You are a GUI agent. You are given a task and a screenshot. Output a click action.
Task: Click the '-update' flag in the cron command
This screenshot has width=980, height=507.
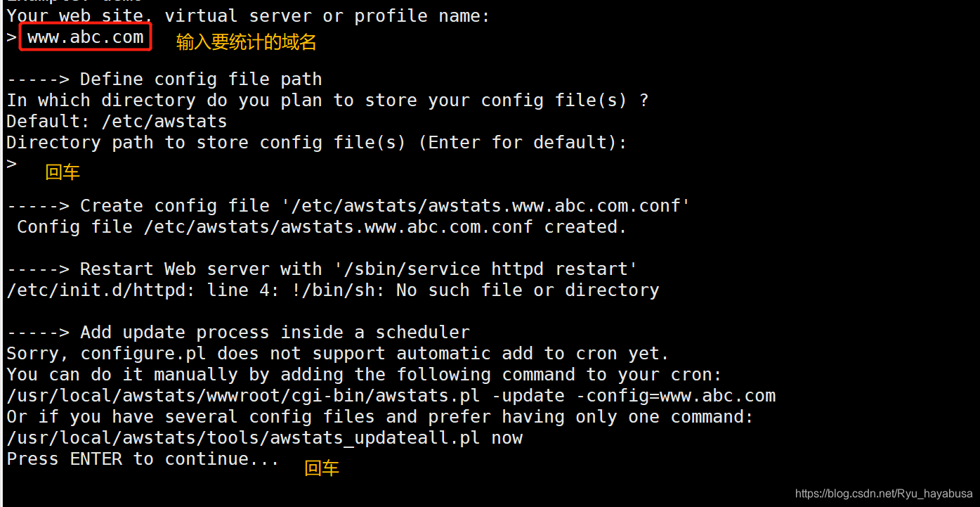point(528,396)
